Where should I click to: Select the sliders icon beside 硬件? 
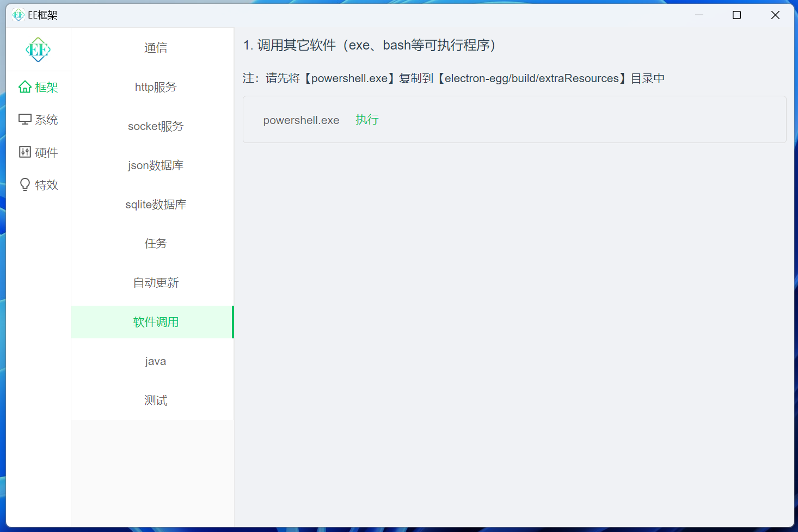25,152
